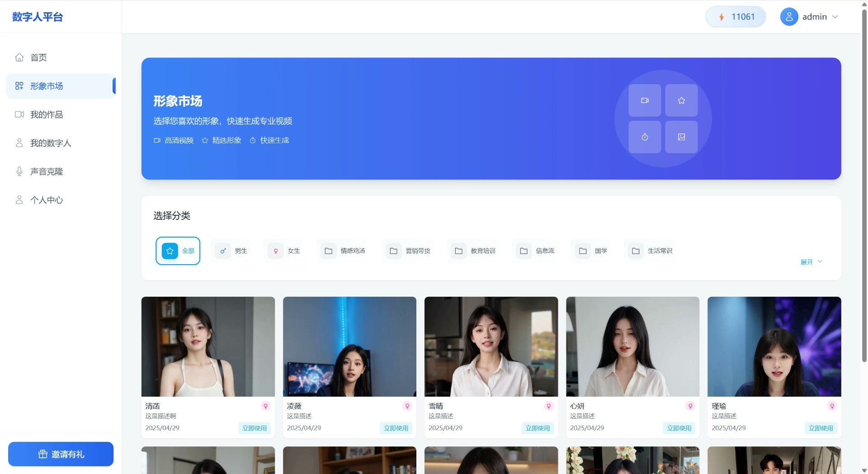The image size is (868, 474).
Task: Click the female gender icon on 雪晴 card
Action: click(549, 406)
